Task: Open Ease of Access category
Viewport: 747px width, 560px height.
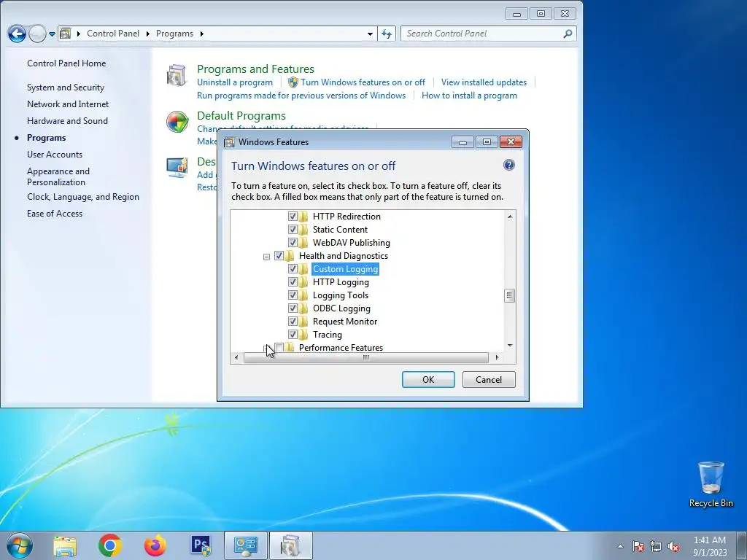Action: (54, 214)
